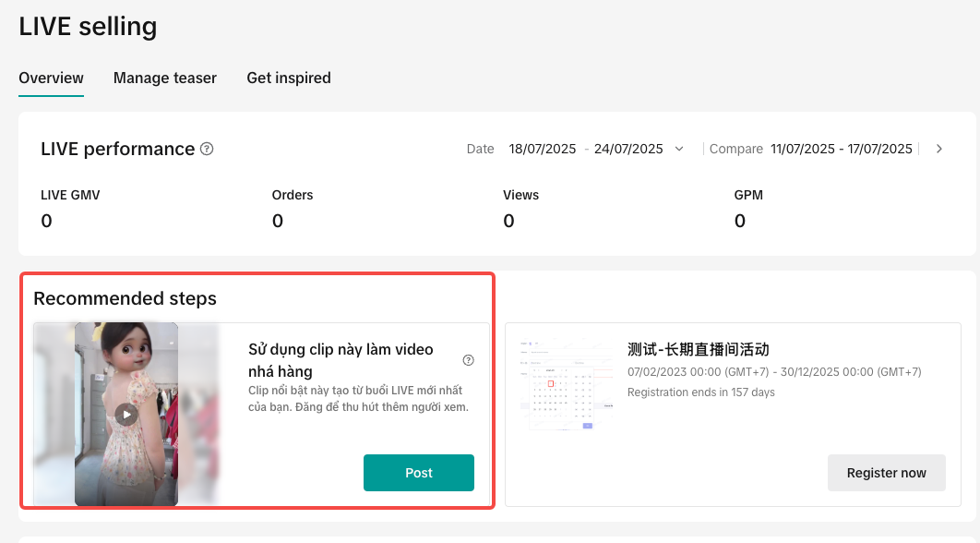Select the start date 18/07/2025
The image size is (980, 543).
[x=542, y=149]
